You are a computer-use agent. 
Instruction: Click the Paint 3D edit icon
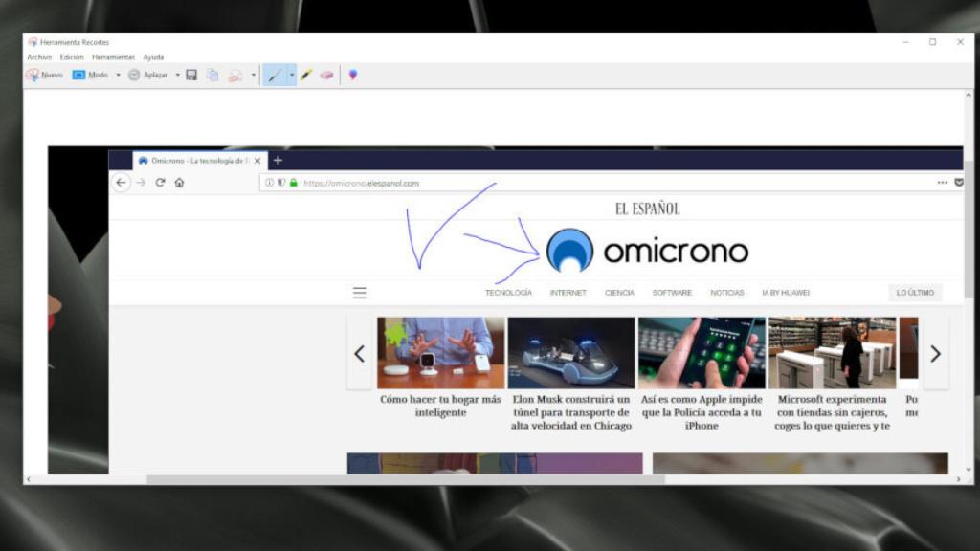[x=352, y=75]
